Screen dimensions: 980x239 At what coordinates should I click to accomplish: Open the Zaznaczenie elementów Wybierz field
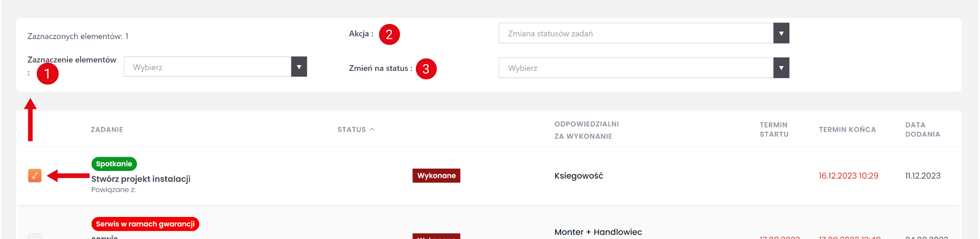[x=207, y=67]
